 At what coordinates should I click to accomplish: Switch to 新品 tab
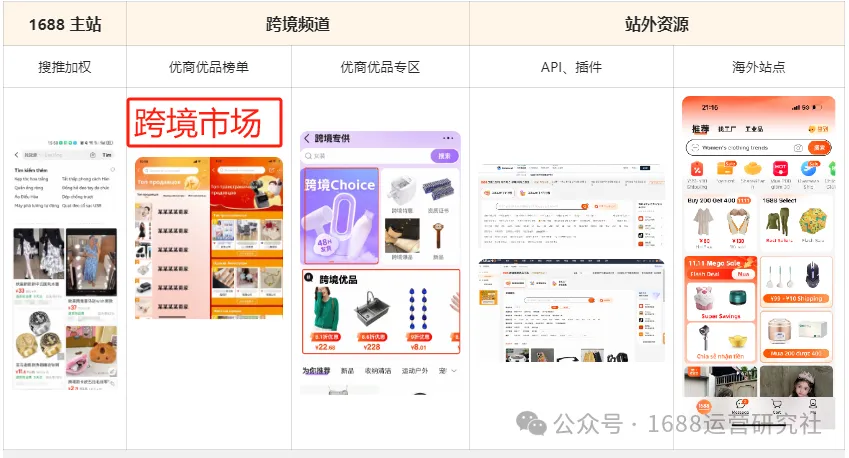click(x=347, y=371)
